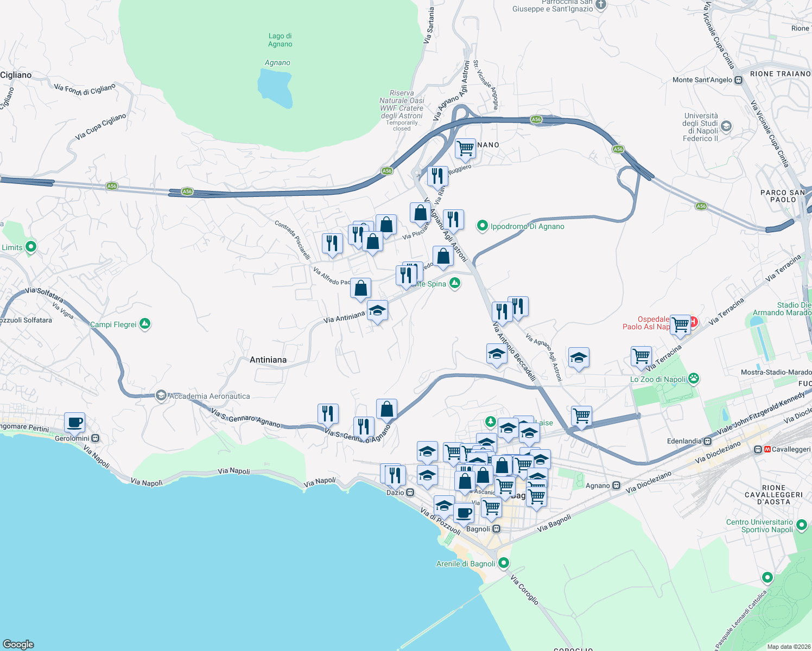This screenshot has height=651, width=812.
Task: Click the church icon for Parrocchia San Giuseppe
Action: click(x=599, y=5)
